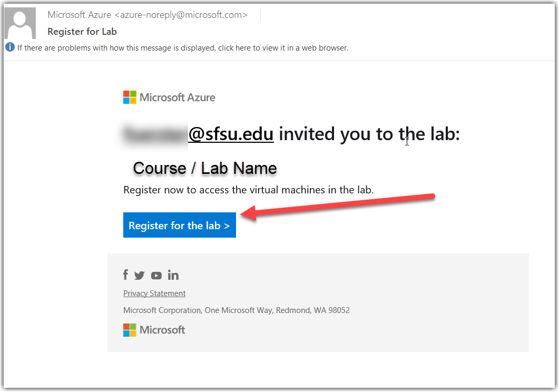Click the azure-noreply@microsoft.com sender address
This screenshot has height=392, width=559.
181,15
